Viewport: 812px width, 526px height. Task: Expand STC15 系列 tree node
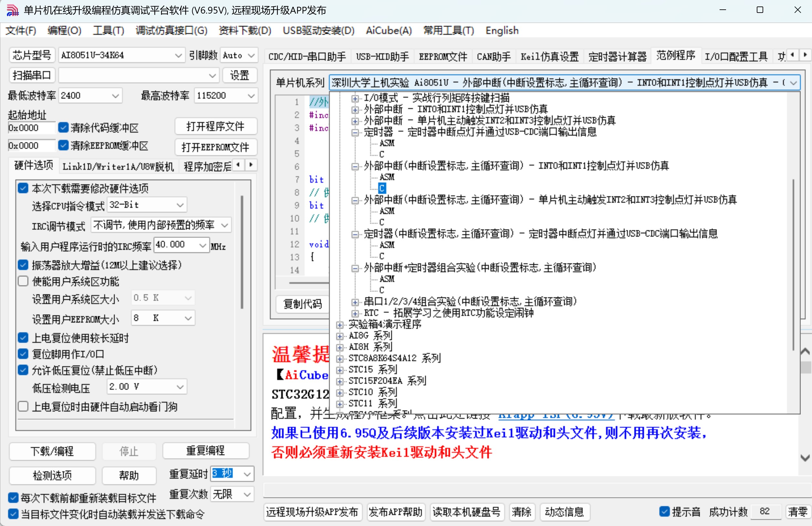340,370
